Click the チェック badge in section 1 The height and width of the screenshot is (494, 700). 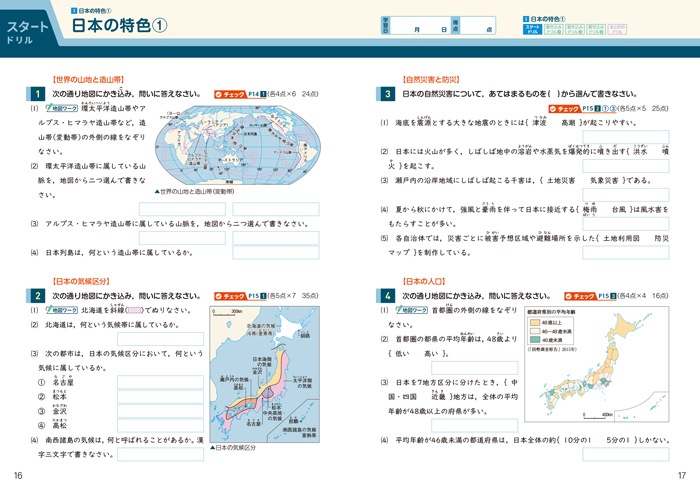pos(236,93)
